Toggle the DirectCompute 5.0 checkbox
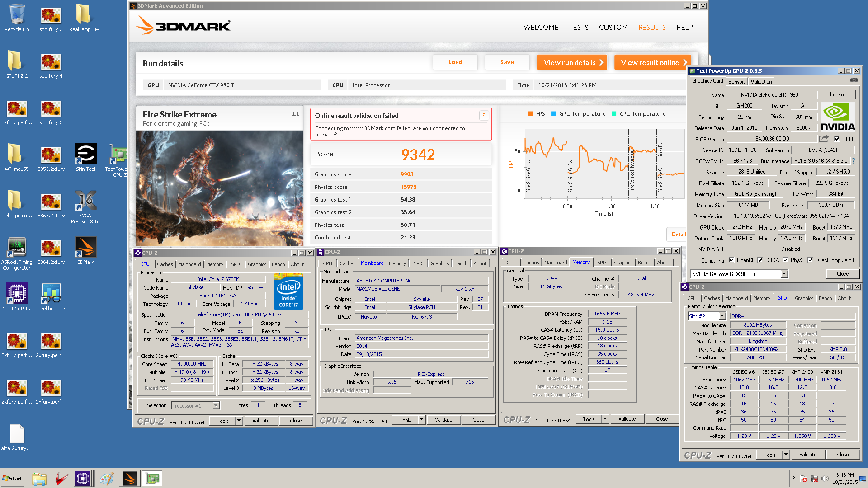The height and width of the screenshot is (488, 868). [x=810, y=260]
